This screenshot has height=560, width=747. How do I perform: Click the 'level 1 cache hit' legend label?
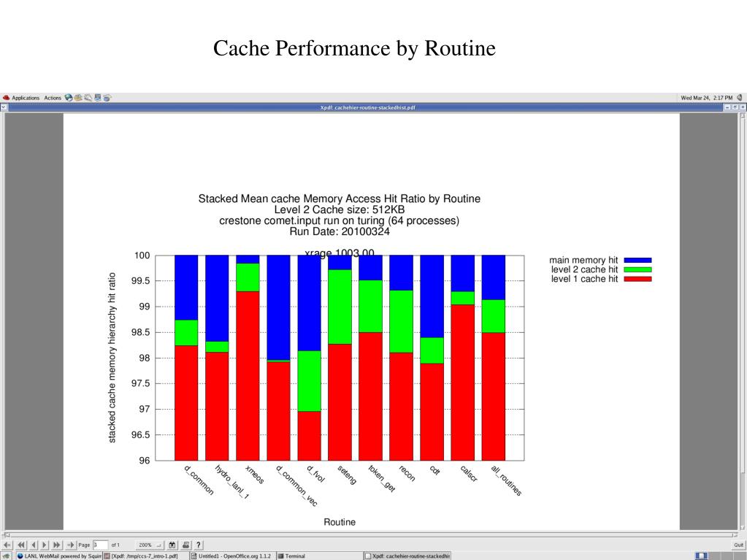584,279
